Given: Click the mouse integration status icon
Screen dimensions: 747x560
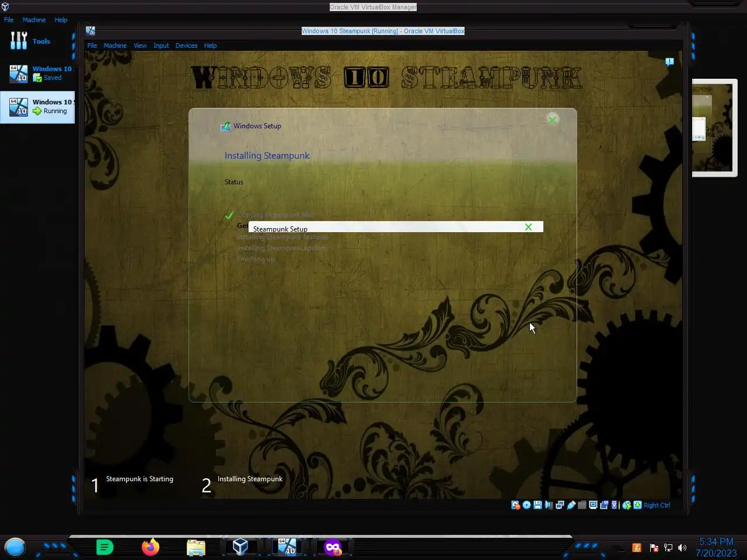Looking at the screenshot, I should pyautogui.click(x=627, y=505).
